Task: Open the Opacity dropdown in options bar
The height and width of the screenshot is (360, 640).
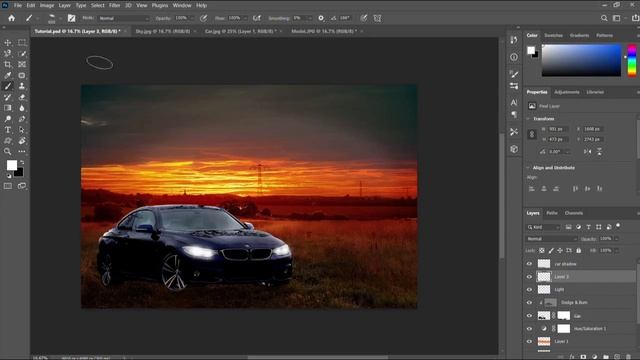Action: (192, 18)
